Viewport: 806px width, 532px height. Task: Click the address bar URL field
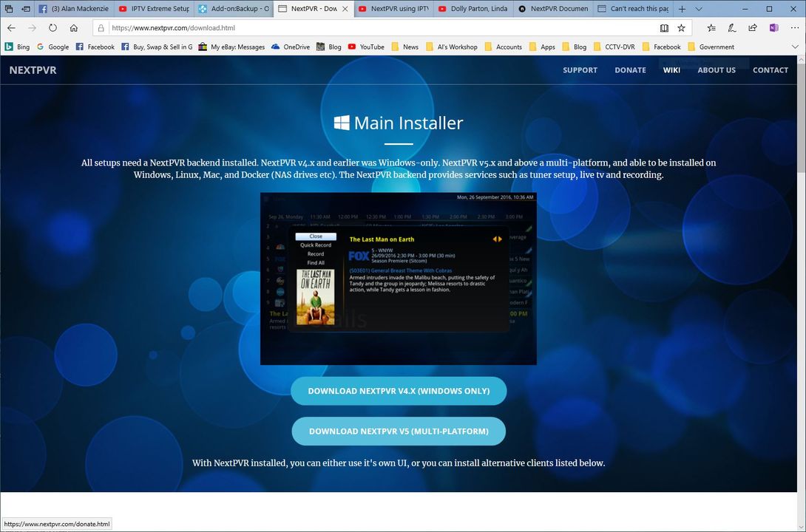coord(370,28)
